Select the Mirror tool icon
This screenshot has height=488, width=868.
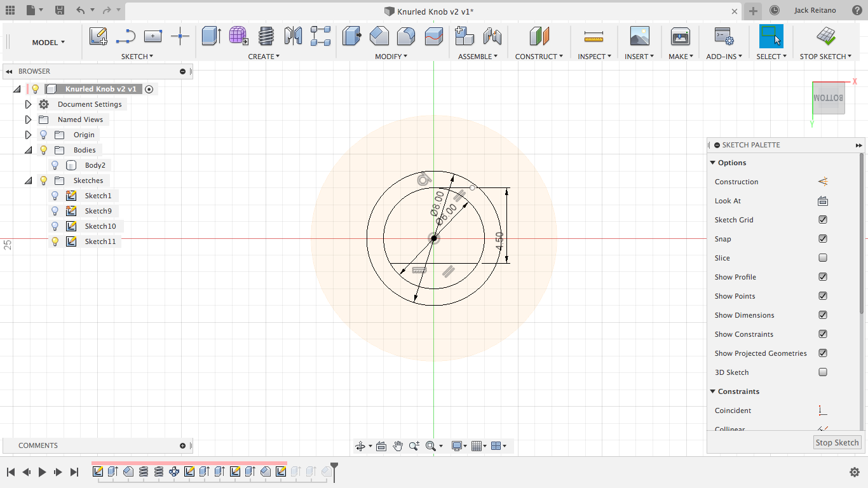(293, 36)
